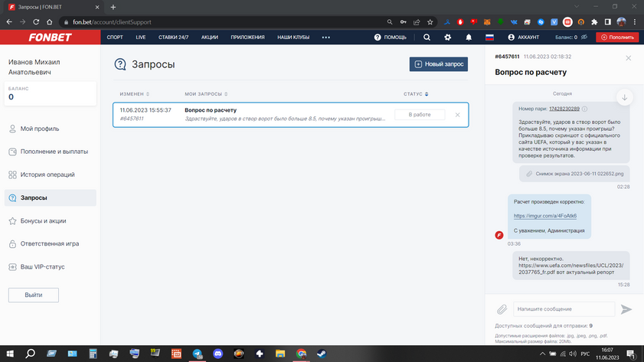Open Calculator from the taskbar
The width and height of the screenshot is (644, 362).
93,354
